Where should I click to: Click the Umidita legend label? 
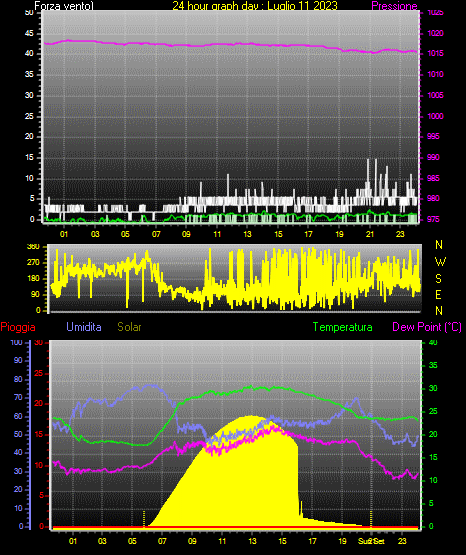click(84, 327)
